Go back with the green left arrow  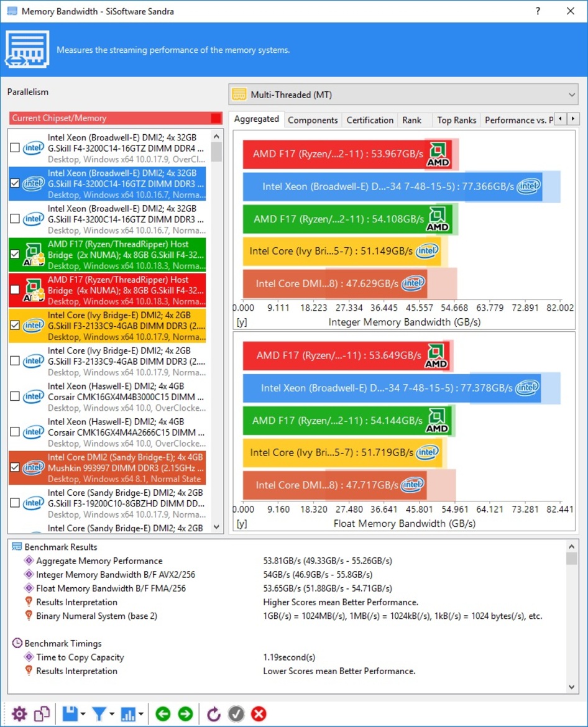[163, 713]
